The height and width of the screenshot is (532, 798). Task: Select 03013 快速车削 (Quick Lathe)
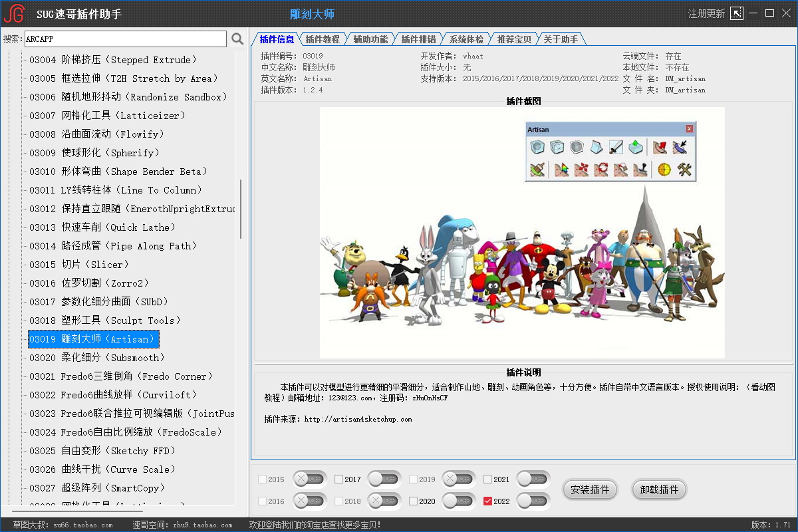coord(102,227)
